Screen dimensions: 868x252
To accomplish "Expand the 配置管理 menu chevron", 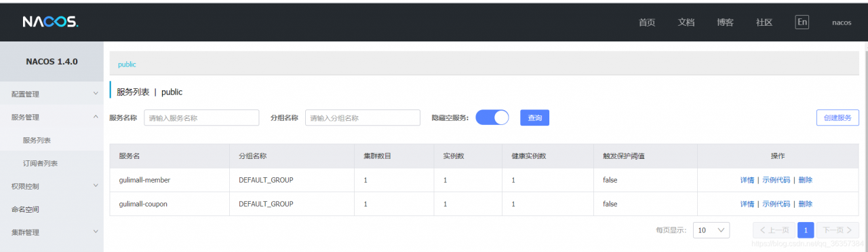I will coord(96,94).
